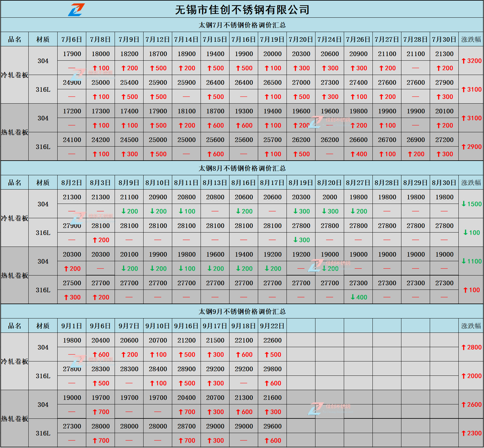The image size is (484, 448).
Task: Select the 7月12日 column header
Action: click(x=158, y=39)
